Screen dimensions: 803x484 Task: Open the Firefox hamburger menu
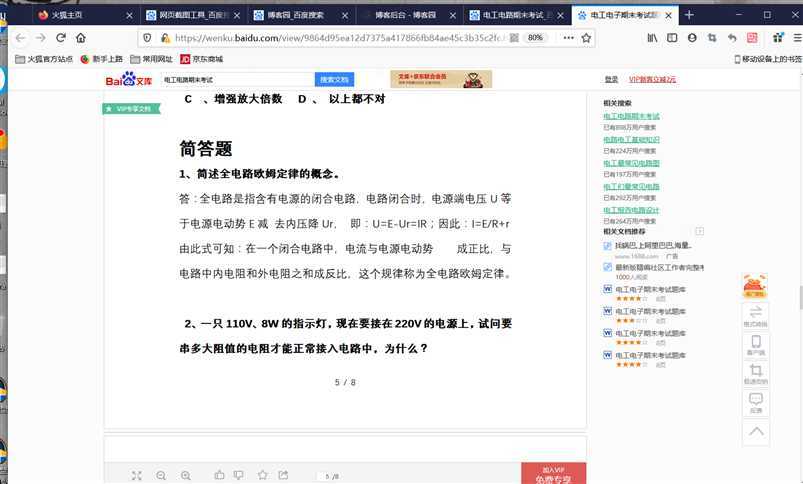click(x=797, y=38)
